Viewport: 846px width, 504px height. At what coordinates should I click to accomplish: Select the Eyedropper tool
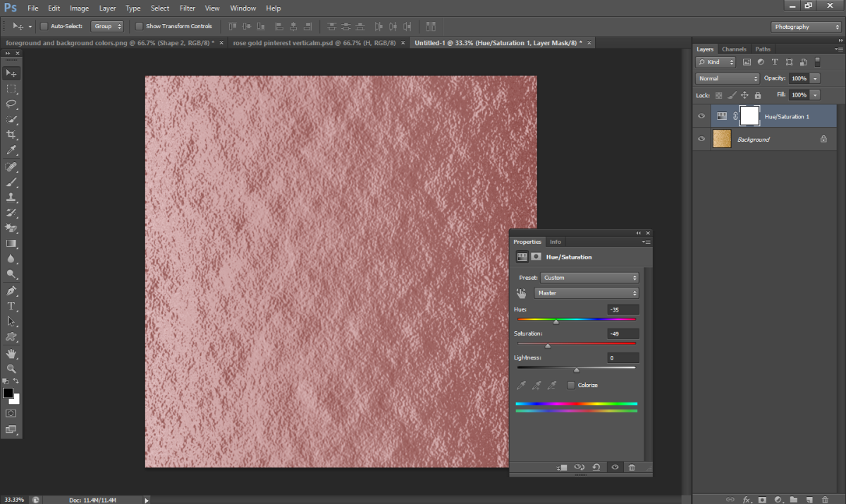point(11,150)
